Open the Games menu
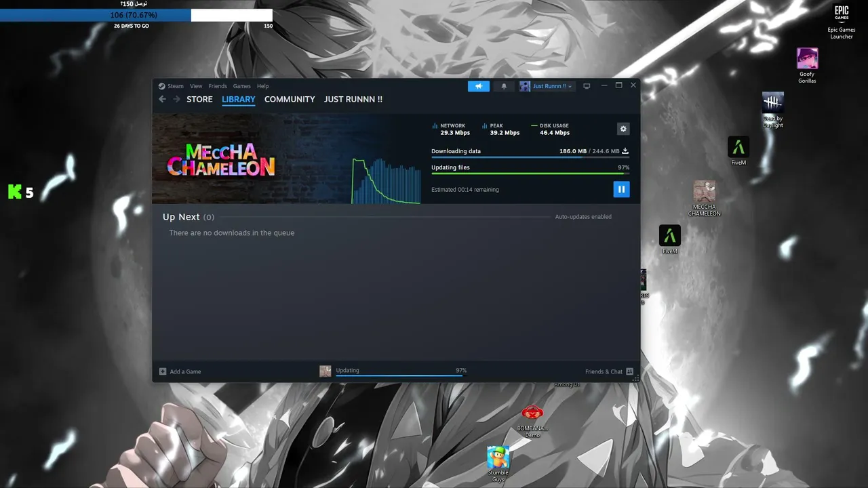This screenshot has height=488, width=868. (x=242, y=86)
